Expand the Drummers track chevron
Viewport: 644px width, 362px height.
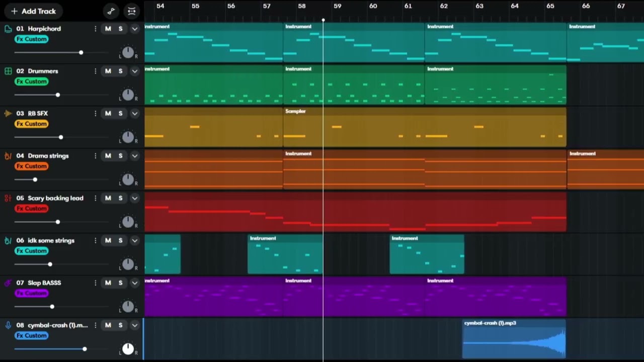(x=134, y=71)
